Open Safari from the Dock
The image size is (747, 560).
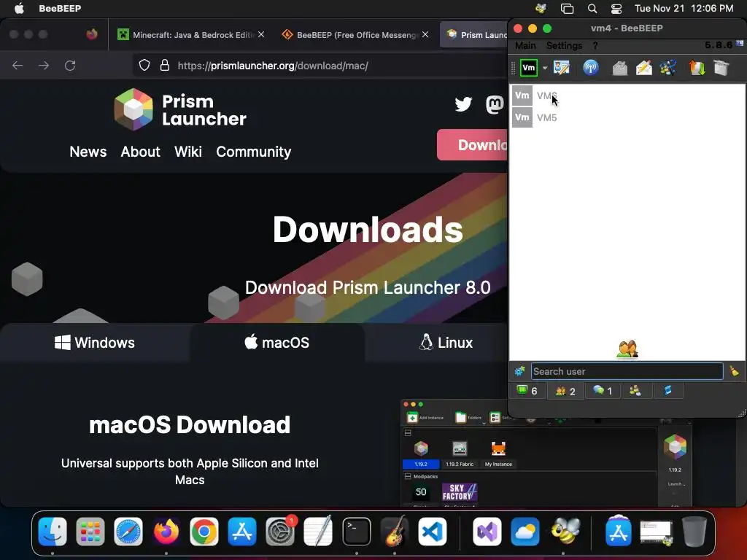pos(128,532)
